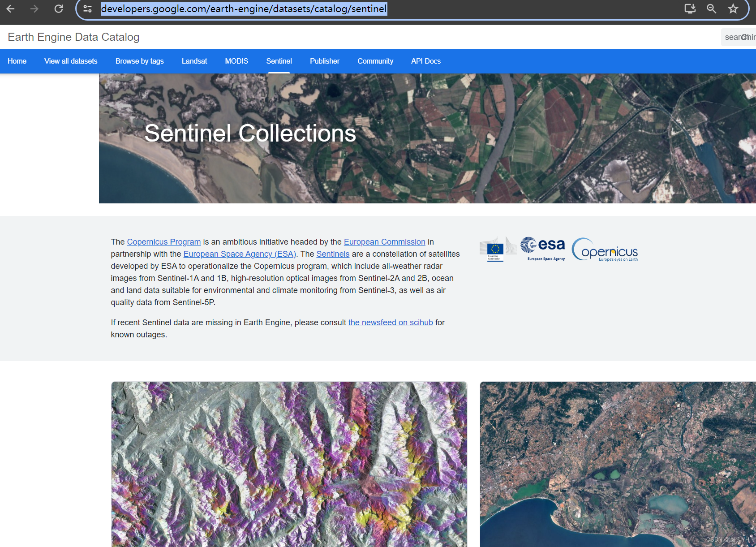
Task: Go forward to the next page
Action: 34,9
